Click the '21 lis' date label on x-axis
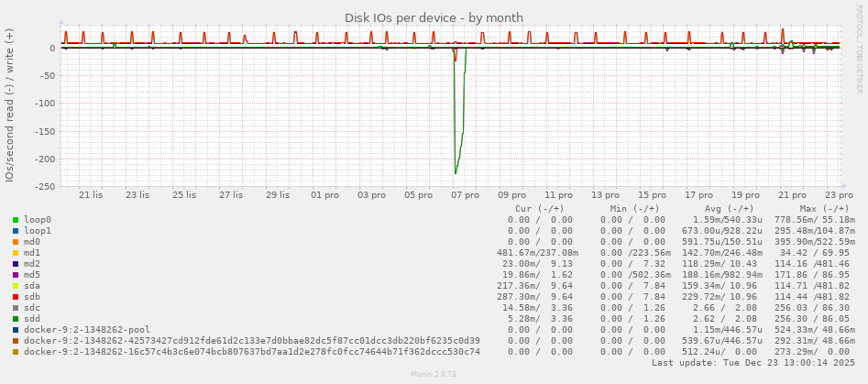The width and height of the screenshot is (868, 384). click(x=91, y=195)
